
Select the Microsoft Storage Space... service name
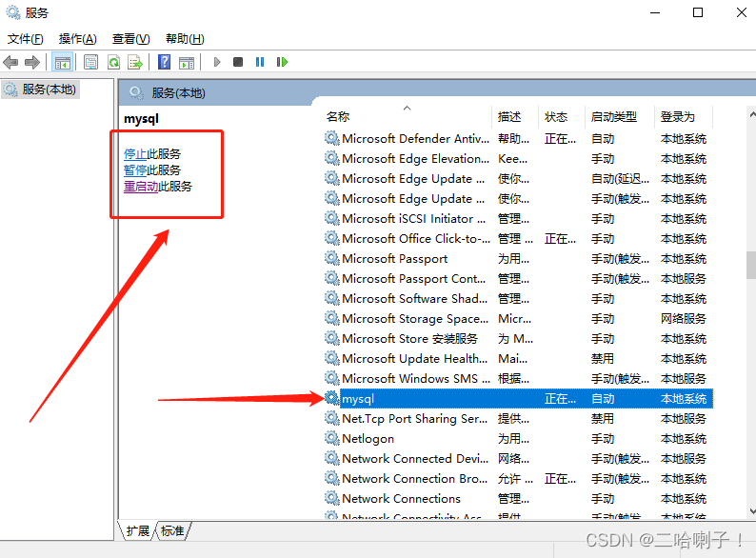click(414, 318)
